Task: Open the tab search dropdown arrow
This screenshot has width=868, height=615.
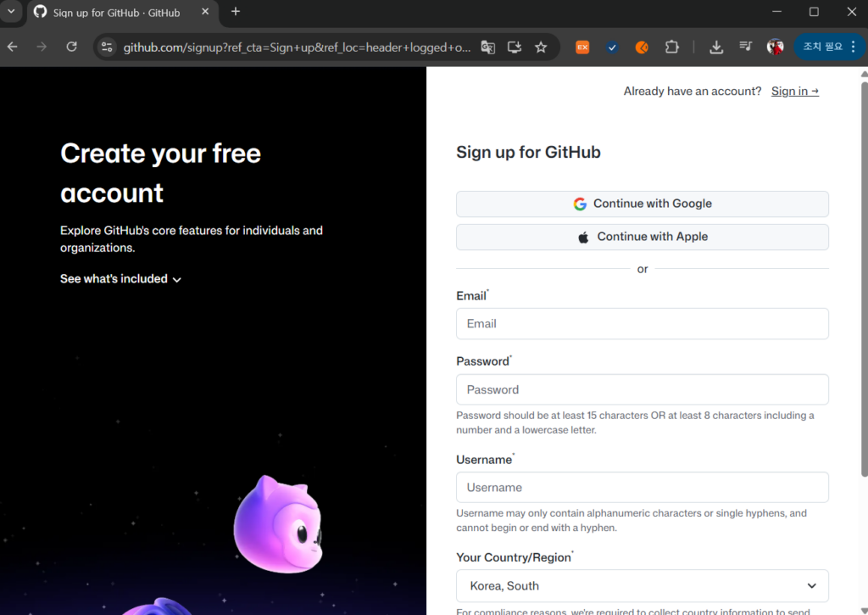Action: tap(11, 12)
